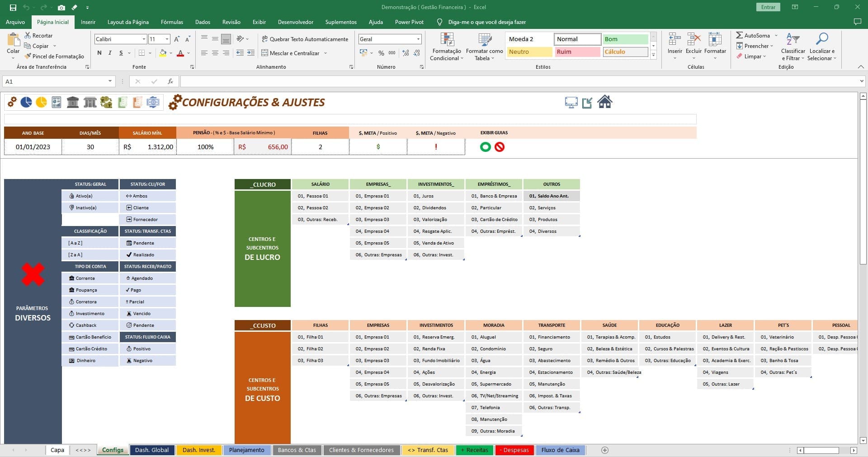Click Formatar como Tabela button
The width and height of the screenshot is (868, 457).
pos(485,47)
